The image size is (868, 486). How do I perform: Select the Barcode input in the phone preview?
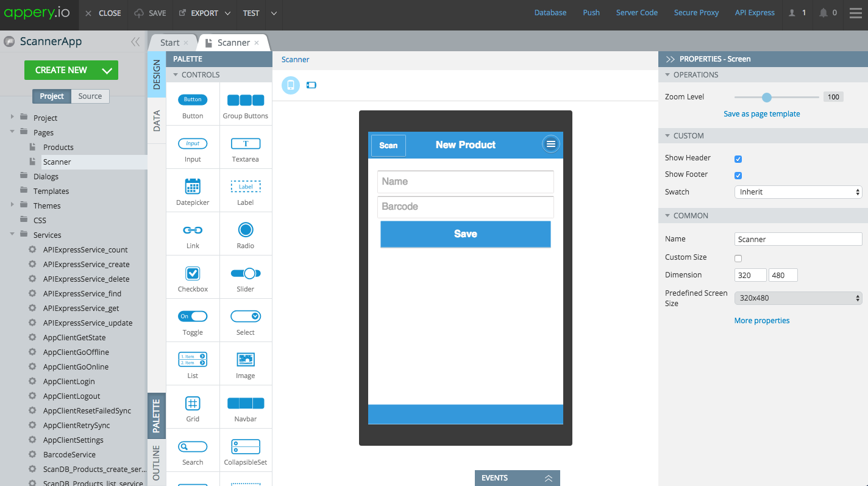point(465,207)
